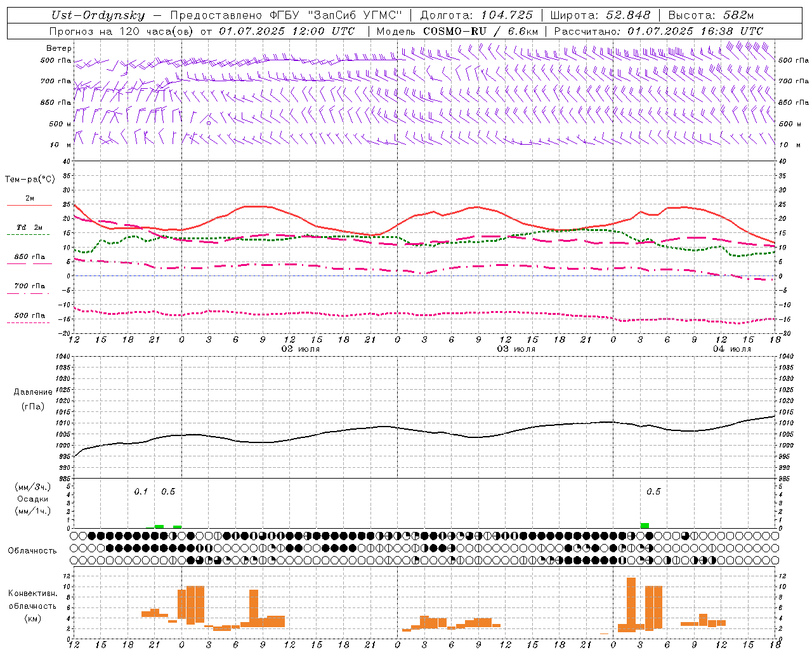Click the "Осадки" precipitation label

[x=33, y=499]
